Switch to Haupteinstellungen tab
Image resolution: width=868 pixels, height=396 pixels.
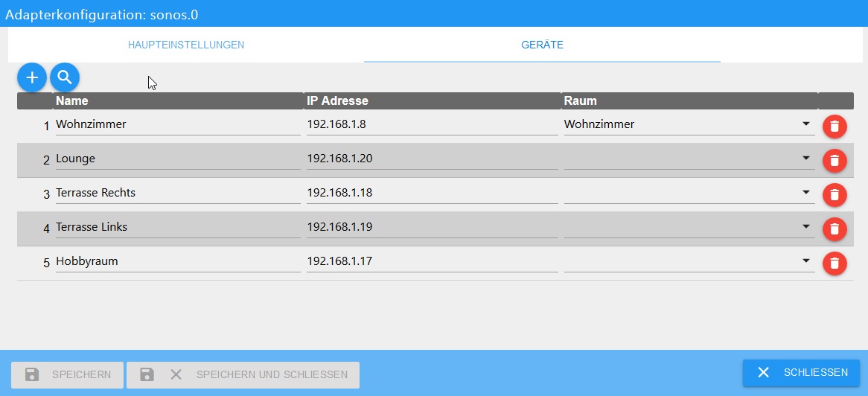coord(186,45)
